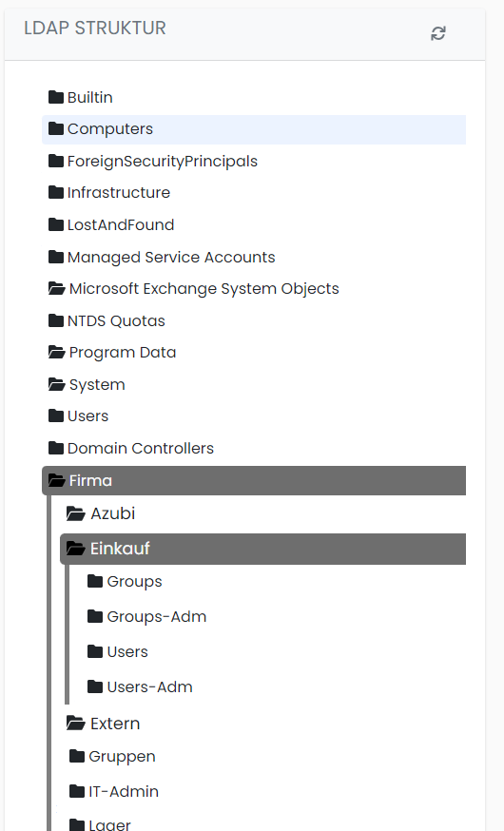Click the folder icon beside Groups-Adm
This screenshot has width=504, height=831.
coord(95,616)
